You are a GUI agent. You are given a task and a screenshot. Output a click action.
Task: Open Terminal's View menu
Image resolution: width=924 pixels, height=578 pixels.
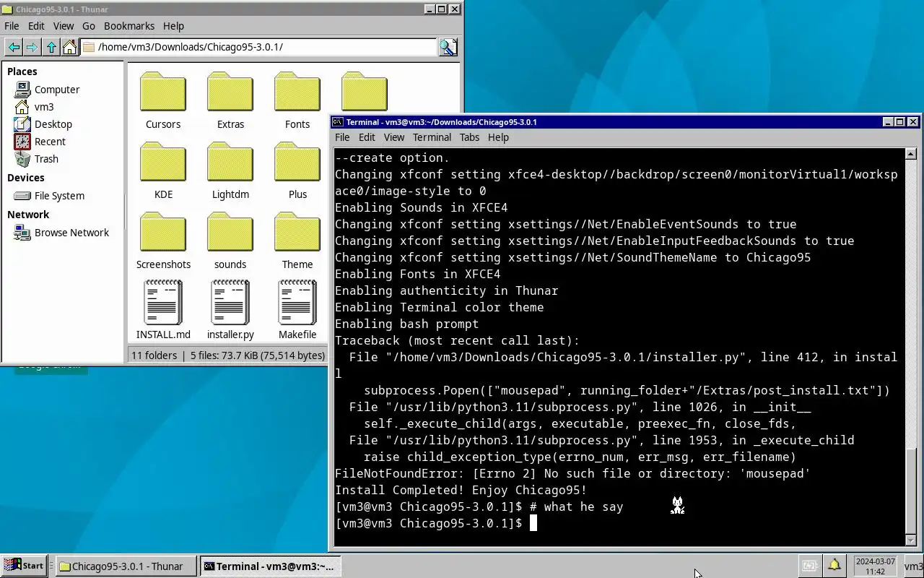click(x=394, y=137)
